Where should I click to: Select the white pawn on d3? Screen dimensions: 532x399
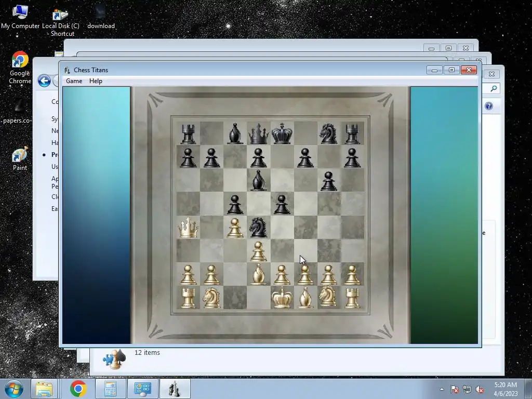click(x=259, y=251)
